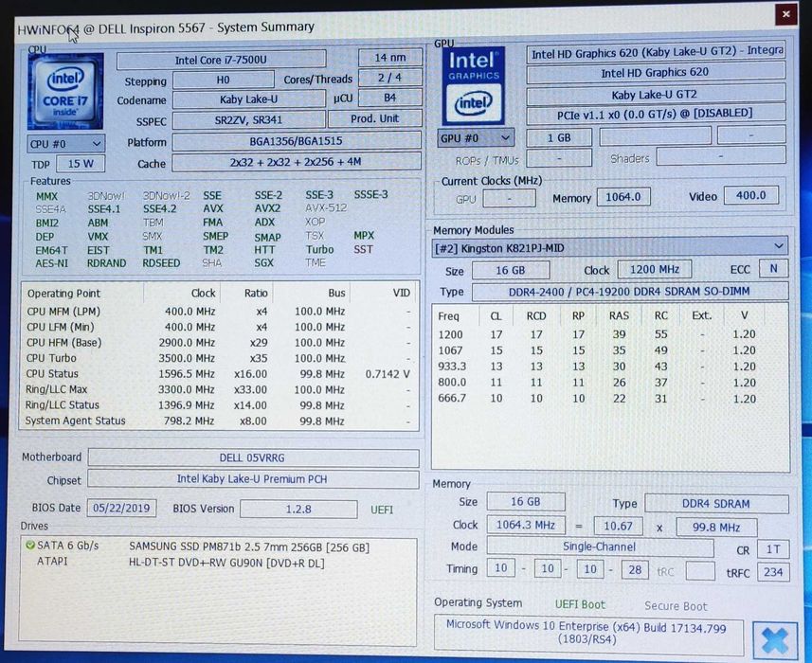Click the green SATA drive status icon
Viewport: 812px width, 663px height.
[30, 545]
